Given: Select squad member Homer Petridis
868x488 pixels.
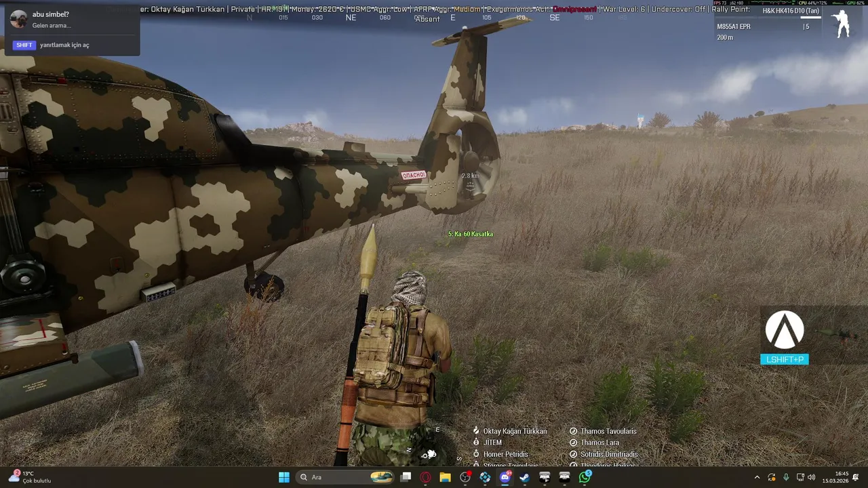Looking at the screenshot, I should click(x=505, y=454).
